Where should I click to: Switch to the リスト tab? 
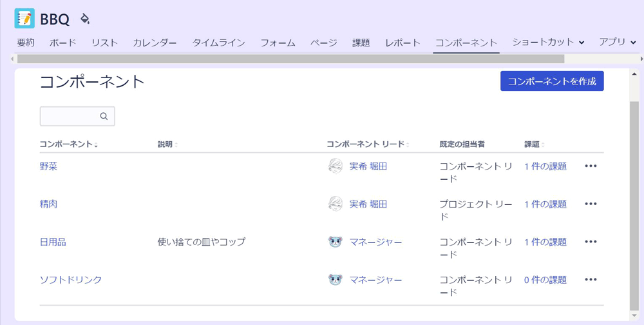tap(105, 43)
